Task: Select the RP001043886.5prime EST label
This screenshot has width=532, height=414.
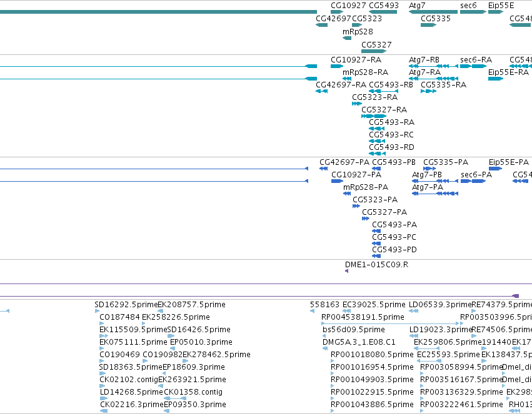Action: pyautogui.click(x=372, y=405)
